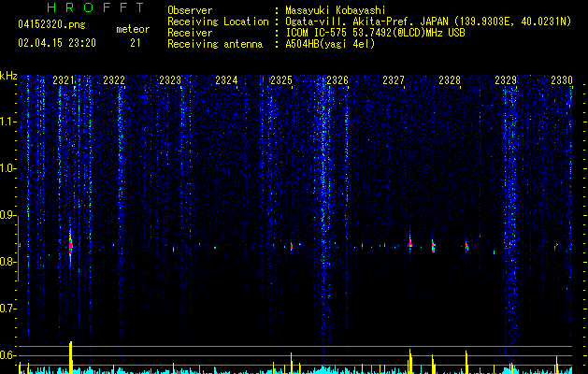Click the 2325 time marker
The image size is (588, 374).
pos(281,79)
